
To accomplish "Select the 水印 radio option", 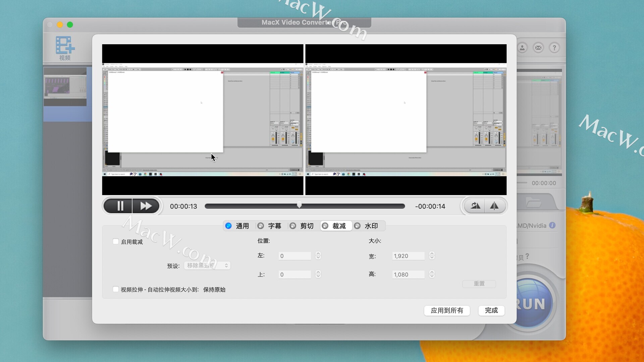I will pos(357,226).
